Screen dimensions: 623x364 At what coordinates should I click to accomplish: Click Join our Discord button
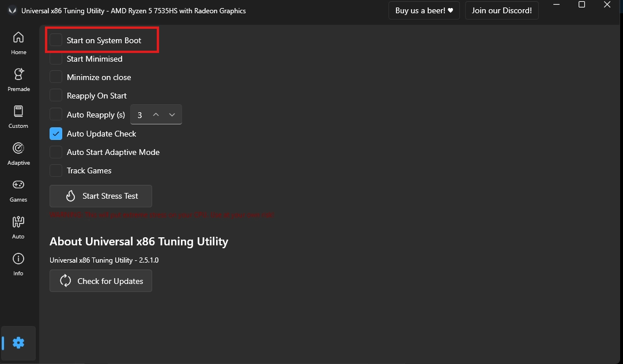502,11
